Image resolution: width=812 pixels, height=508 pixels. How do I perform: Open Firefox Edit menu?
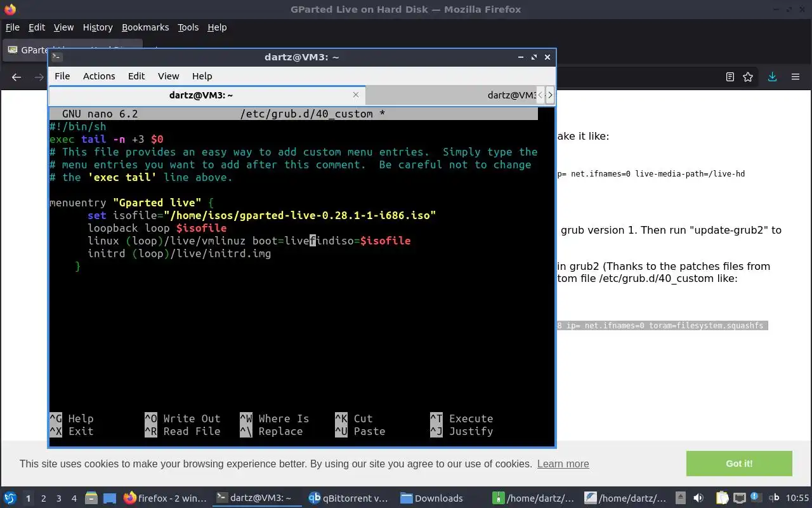point(37,27)
